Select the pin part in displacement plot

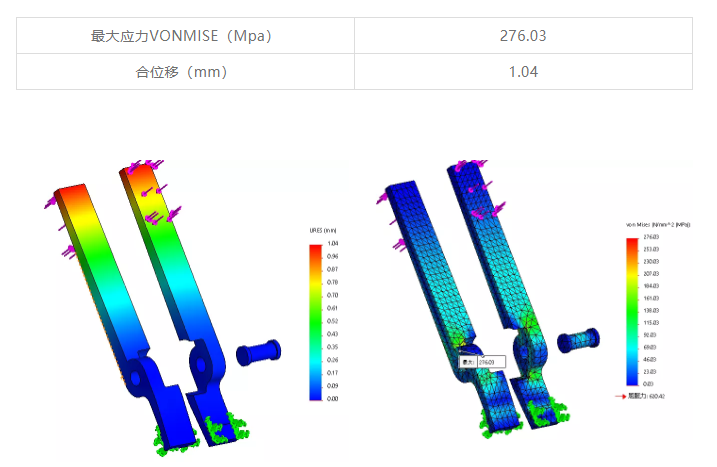[257, 351]
